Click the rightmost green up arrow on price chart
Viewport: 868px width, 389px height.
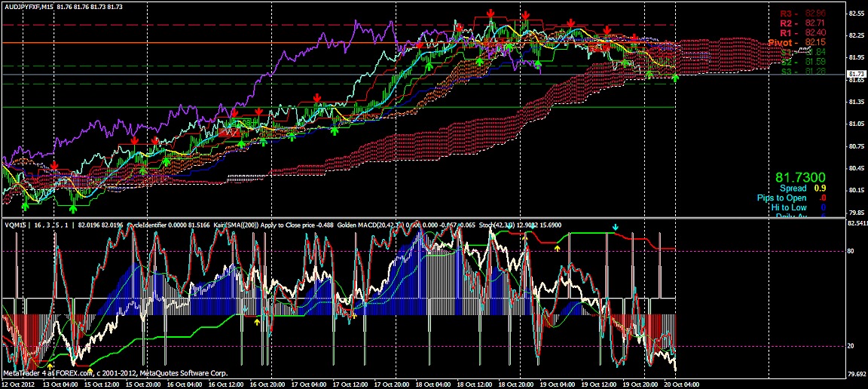point(675,77)
